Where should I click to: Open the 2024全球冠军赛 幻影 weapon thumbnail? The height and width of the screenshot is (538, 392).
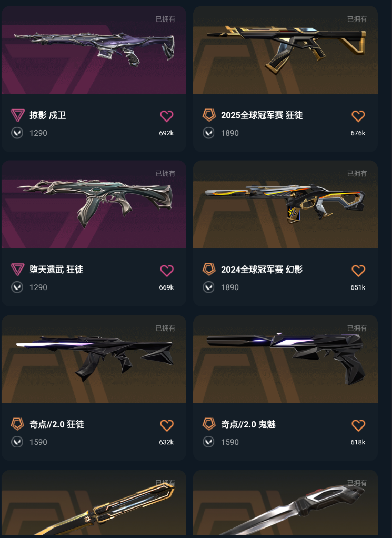[x=285, y=204]
